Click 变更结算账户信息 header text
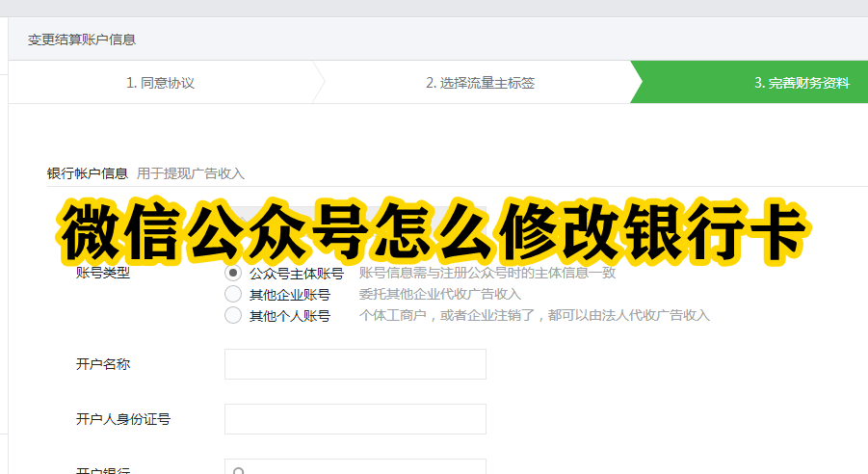 coord(82,39)
